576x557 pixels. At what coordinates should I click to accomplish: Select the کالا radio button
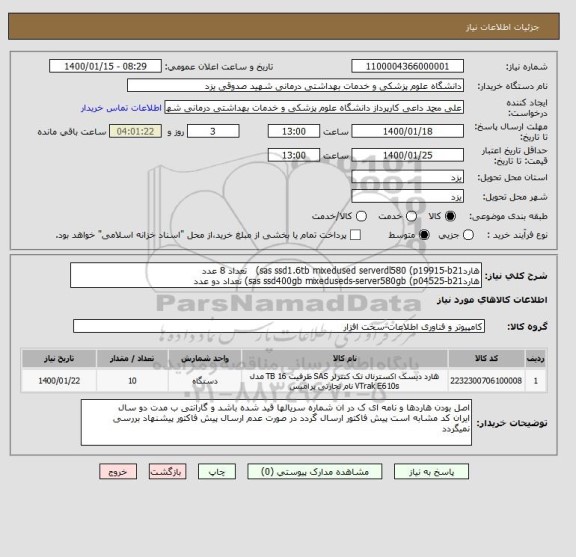[x=450, y=216]
